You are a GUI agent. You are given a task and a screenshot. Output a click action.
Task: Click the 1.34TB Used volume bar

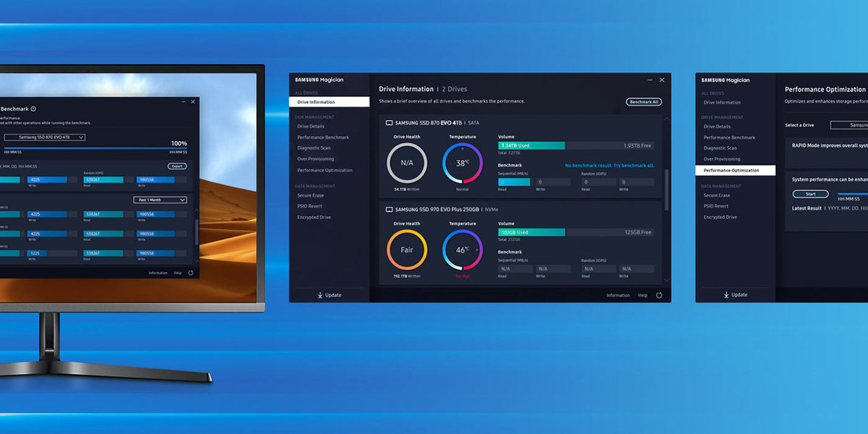pos(531,145)
